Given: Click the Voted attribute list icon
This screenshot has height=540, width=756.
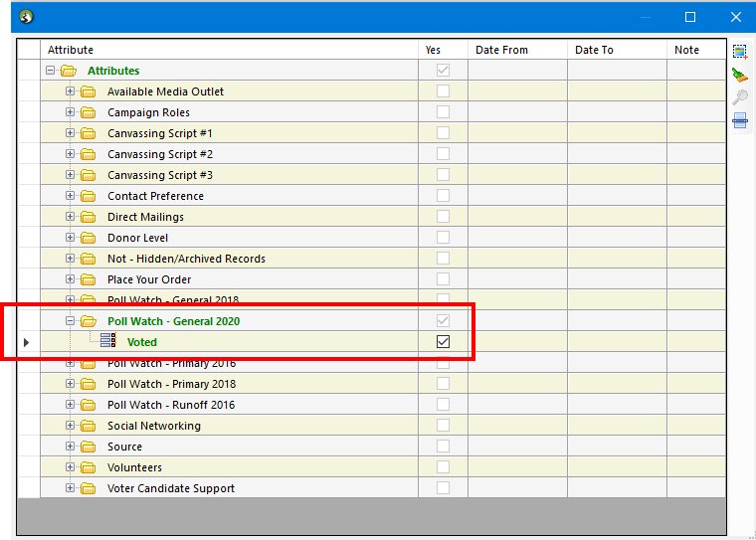Looking at the screenshot, I should [108, 341].
